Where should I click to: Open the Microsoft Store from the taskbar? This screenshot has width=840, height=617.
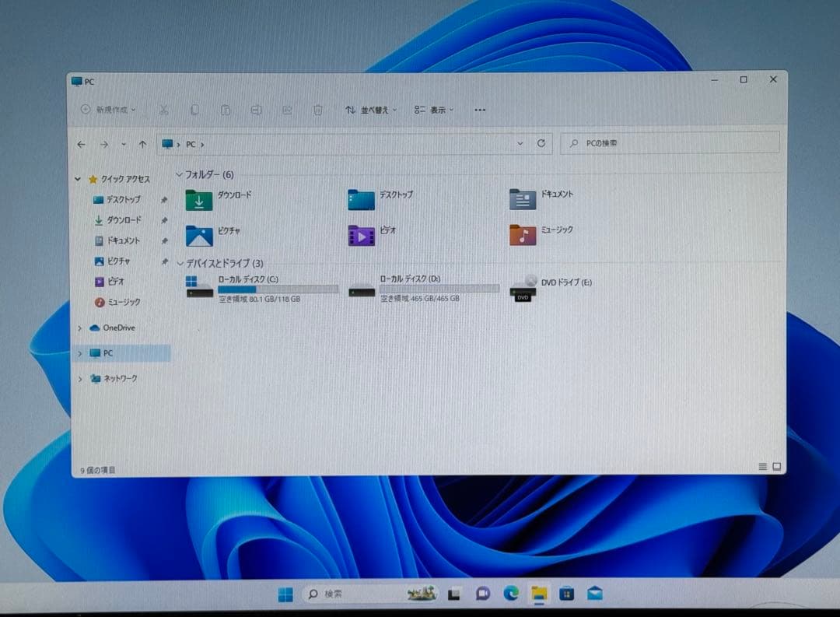click(565, 594)
